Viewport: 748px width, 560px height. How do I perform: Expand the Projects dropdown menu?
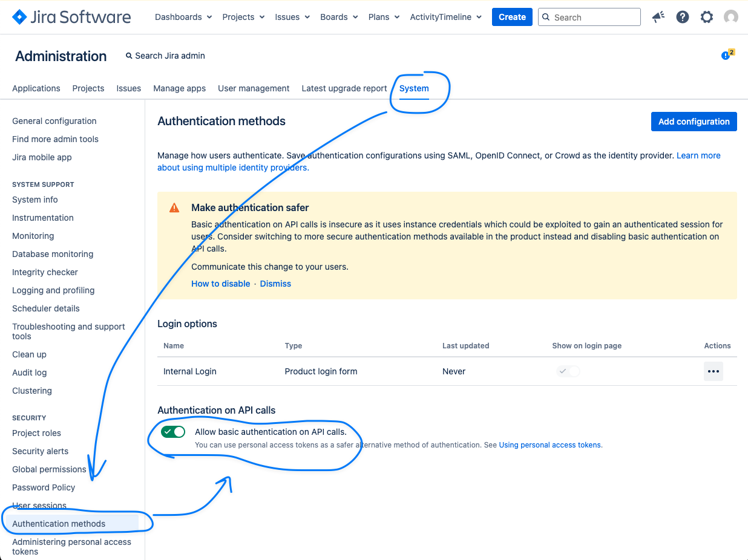(243, 17)
